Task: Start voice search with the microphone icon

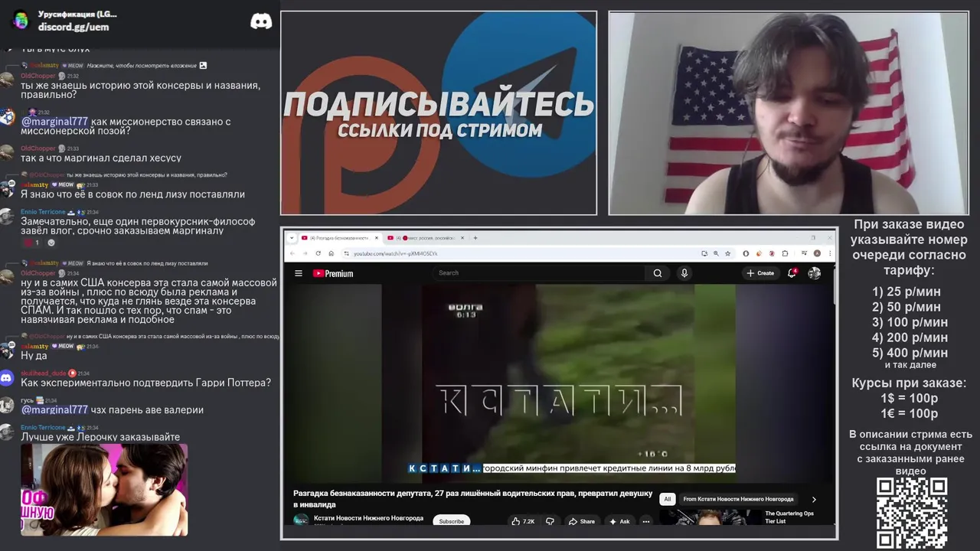Action: coord(684,273)
